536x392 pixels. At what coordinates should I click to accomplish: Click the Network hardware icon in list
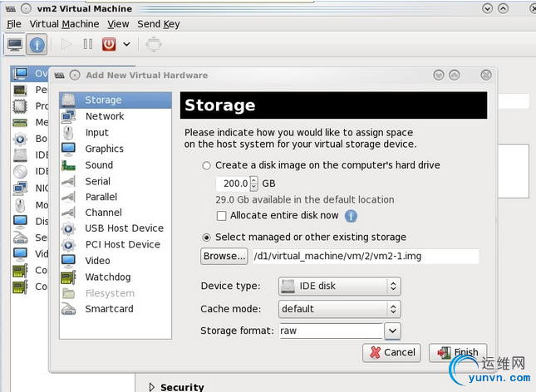point(69,116)
